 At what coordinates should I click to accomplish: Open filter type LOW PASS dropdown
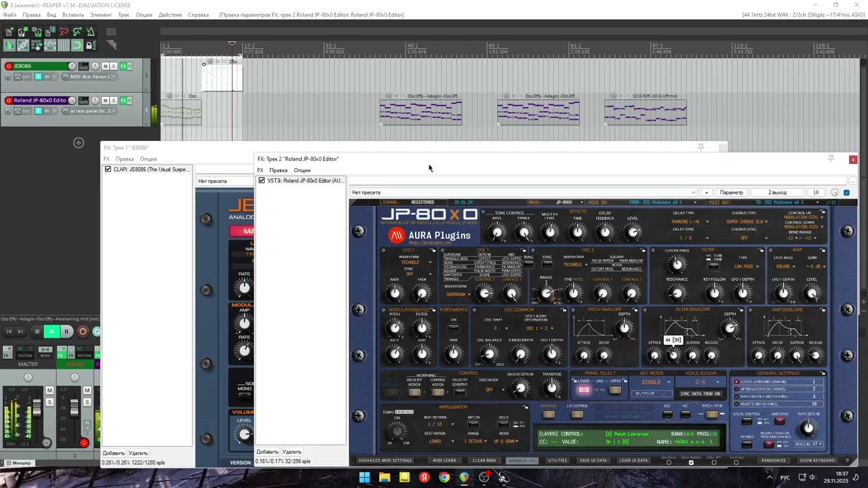click(x=747, y=266)
